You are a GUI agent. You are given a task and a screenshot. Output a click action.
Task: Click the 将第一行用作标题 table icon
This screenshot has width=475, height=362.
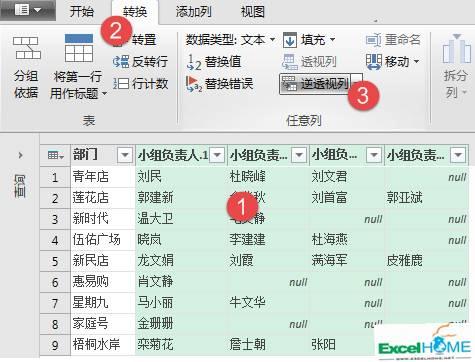tap(79, 48)
